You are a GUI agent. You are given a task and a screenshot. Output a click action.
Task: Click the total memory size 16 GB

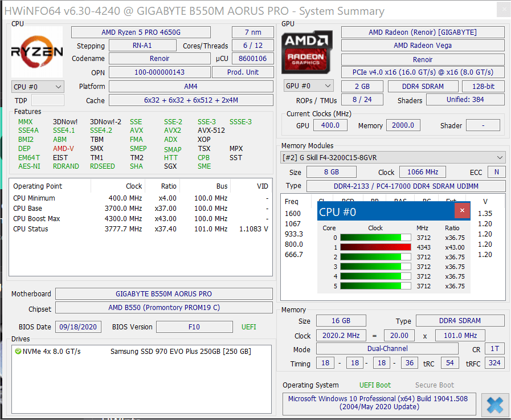point(341,320)
